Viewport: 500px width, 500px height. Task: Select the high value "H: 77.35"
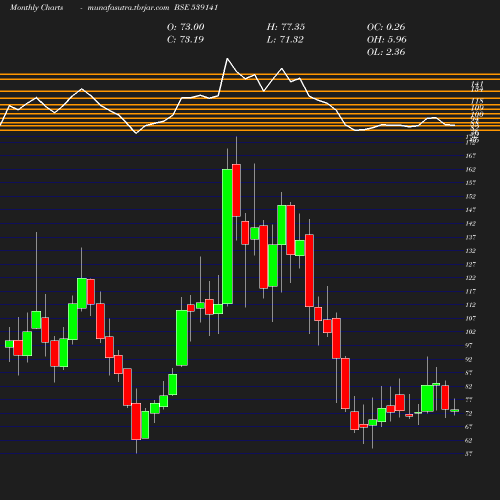tap(286, 27)
